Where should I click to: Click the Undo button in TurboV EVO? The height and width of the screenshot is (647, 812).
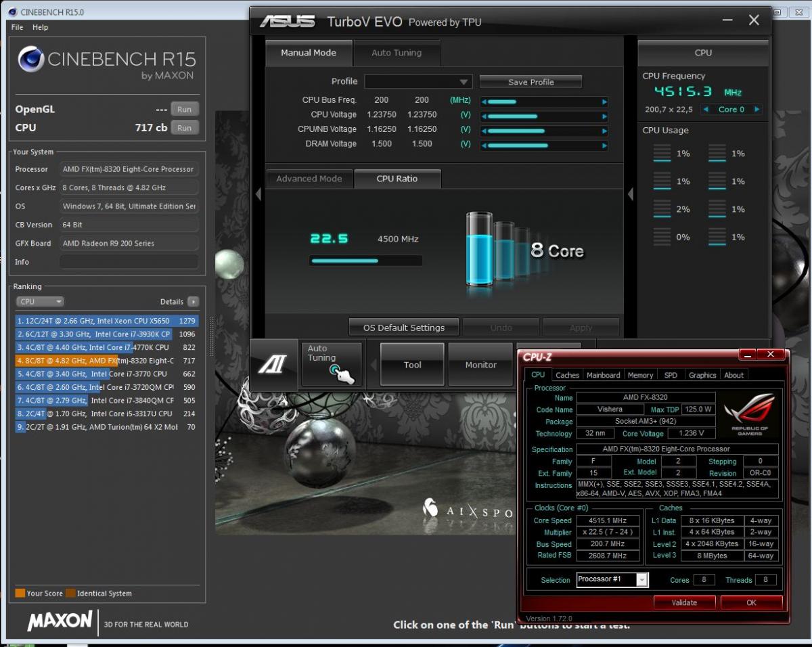pos(501,328)
